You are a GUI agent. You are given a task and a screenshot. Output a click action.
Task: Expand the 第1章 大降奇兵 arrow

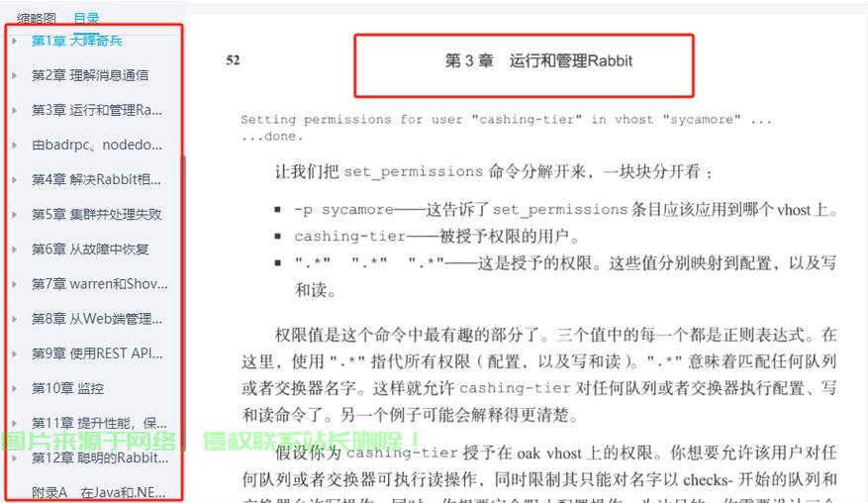[x=15, y=41]
